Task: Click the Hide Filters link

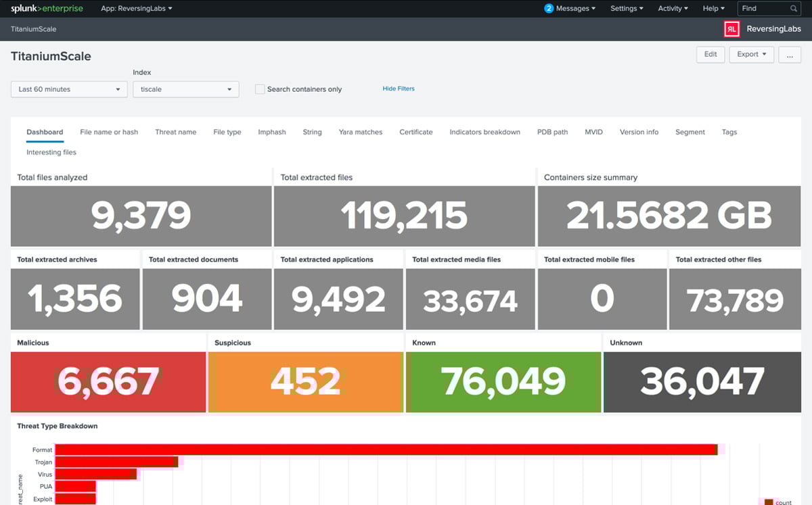Action: [x=399, y=89]
